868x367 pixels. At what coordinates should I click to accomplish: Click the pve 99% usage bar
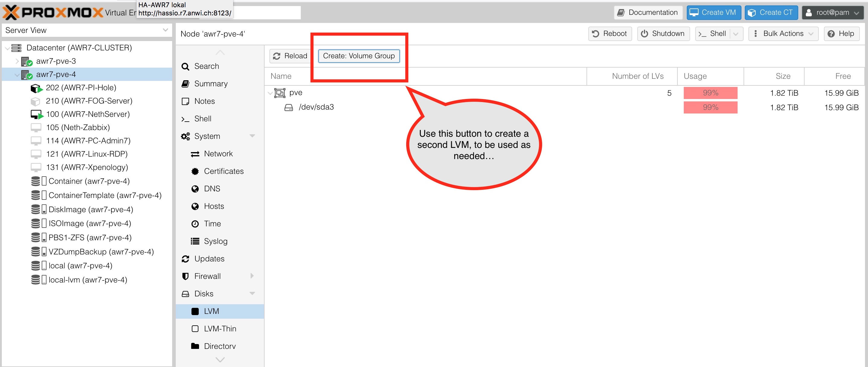(710, 93)
